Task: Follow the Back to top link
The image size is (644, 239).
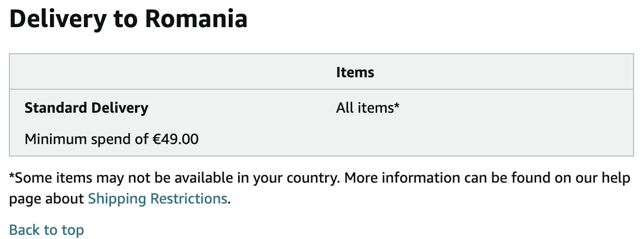Action: [x=46, y=230]
